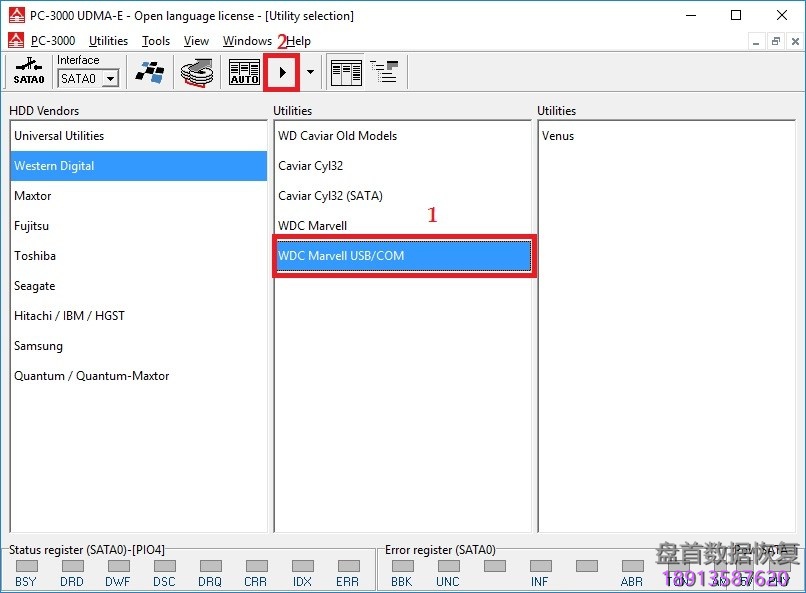This screenshot has width=806, height=593.
Task: Choose Venus in the right Utilities list
Action: 558,136
